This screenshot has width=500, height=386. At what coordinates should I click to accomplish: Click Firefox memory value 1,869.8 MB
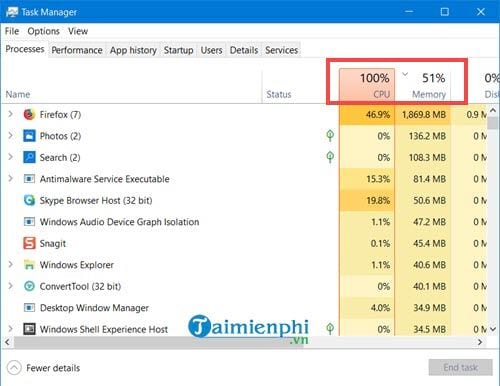click(424, 115)
